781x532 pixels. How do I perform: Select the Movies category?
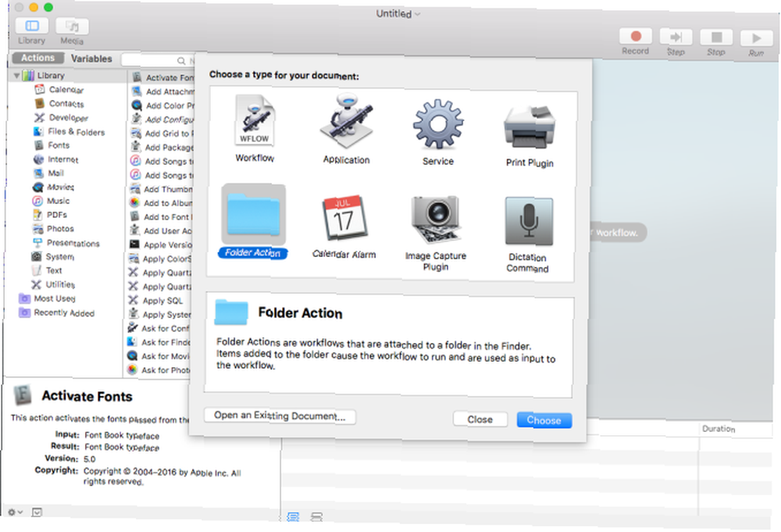[60, 187]
